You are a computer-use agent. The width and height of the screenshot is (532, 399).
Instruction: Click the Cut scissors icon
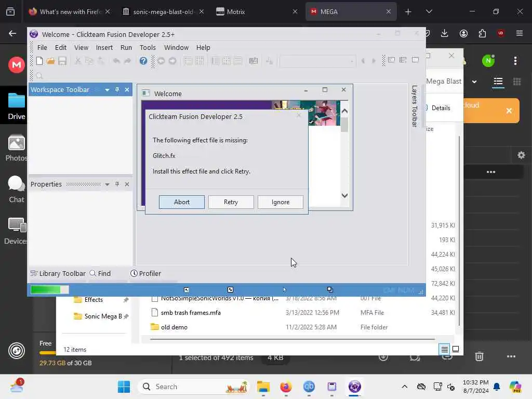pos(78,61)
